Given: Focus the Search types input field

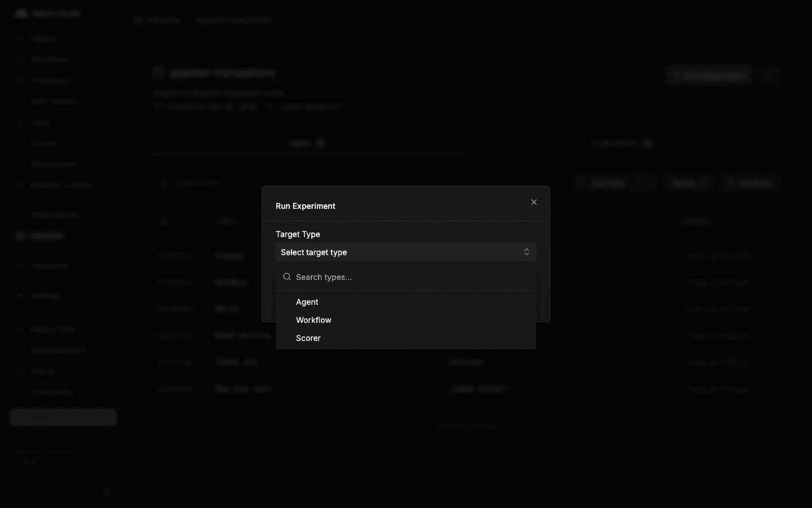Looking at the screenshot, I should [x=412, y=277].
